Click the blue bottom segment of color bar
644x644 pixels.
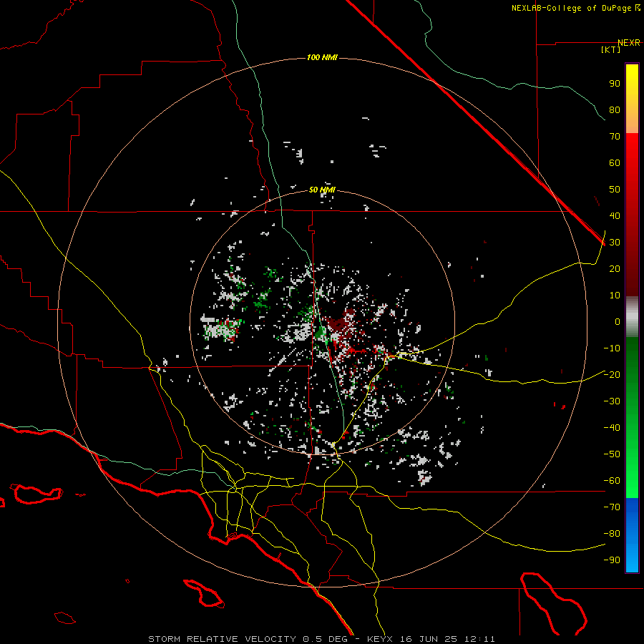632,535
